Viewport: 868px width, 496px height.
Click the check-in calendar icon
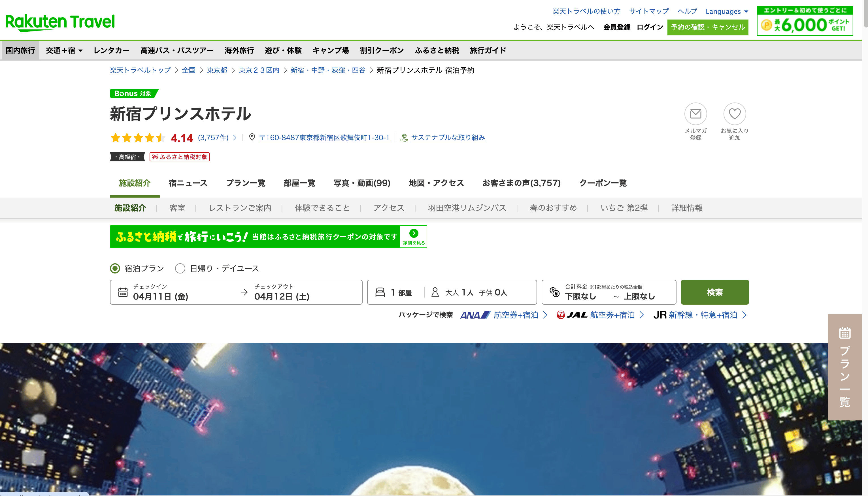click(123, 292)
